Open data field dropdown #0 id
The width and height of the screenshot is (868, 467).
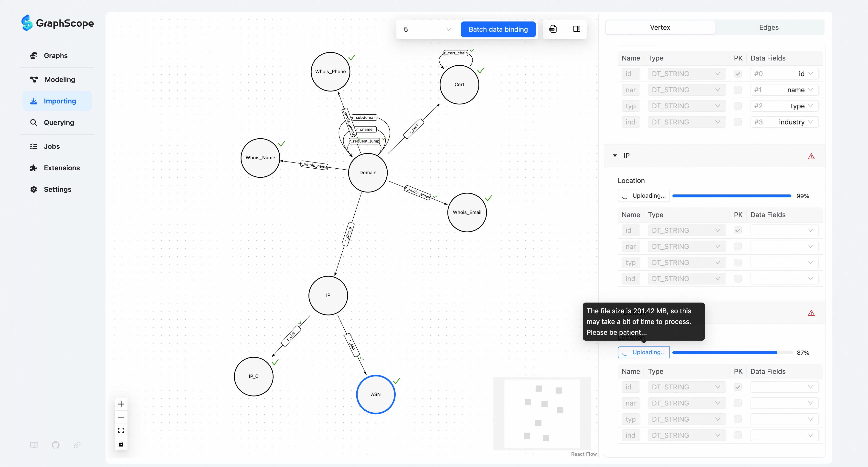[x=784, y=74]
